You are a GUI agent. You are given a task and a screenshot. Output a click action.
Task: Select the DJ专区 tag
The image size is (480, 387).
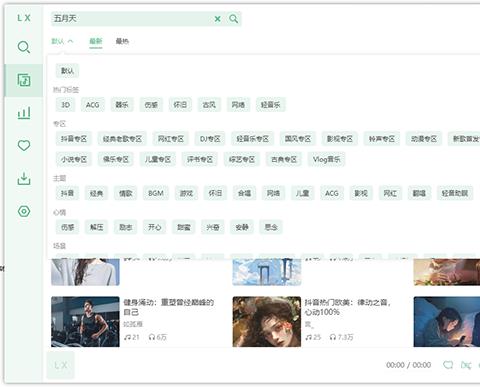[210, 139]
